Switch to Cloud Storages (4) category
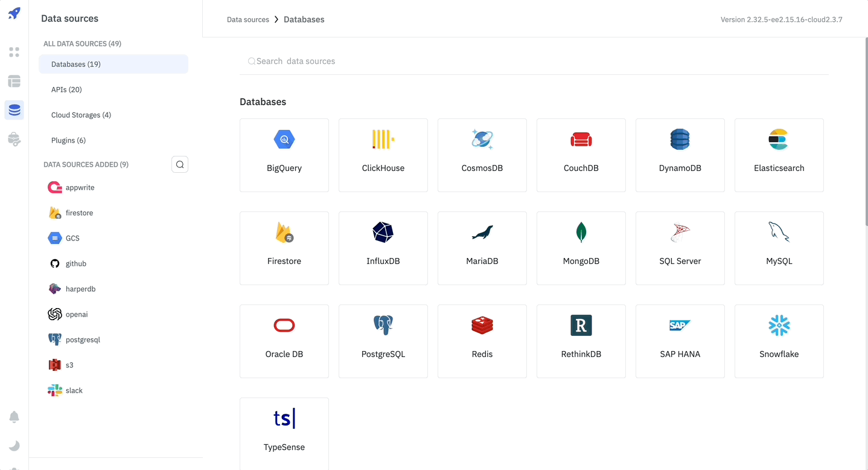The image size is (868, 470). (81, 115)
